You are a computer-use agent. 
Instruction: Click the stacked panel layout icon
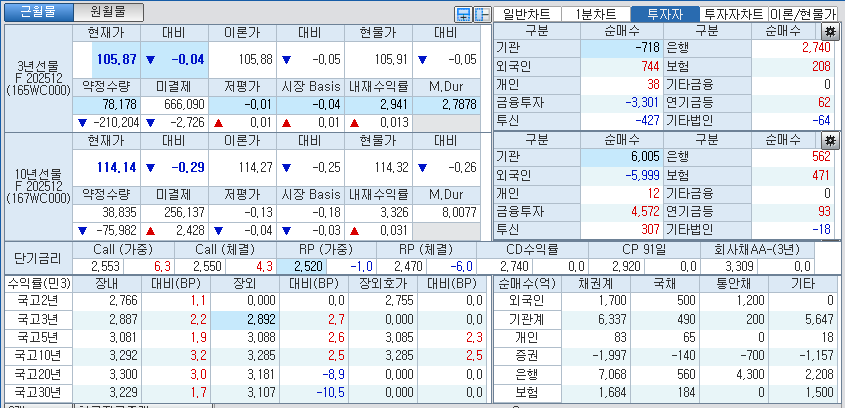tap(463, 15)
